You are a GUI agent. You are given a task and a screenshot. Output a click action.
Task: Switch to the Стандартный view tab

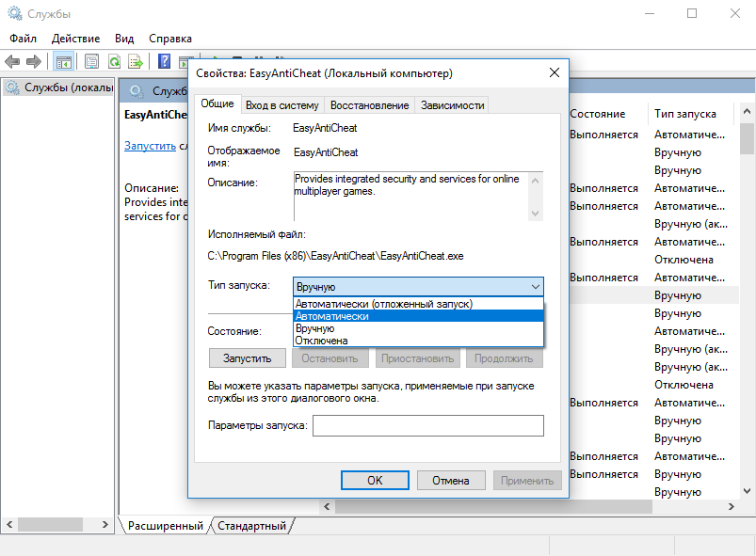tap(251, 526)
